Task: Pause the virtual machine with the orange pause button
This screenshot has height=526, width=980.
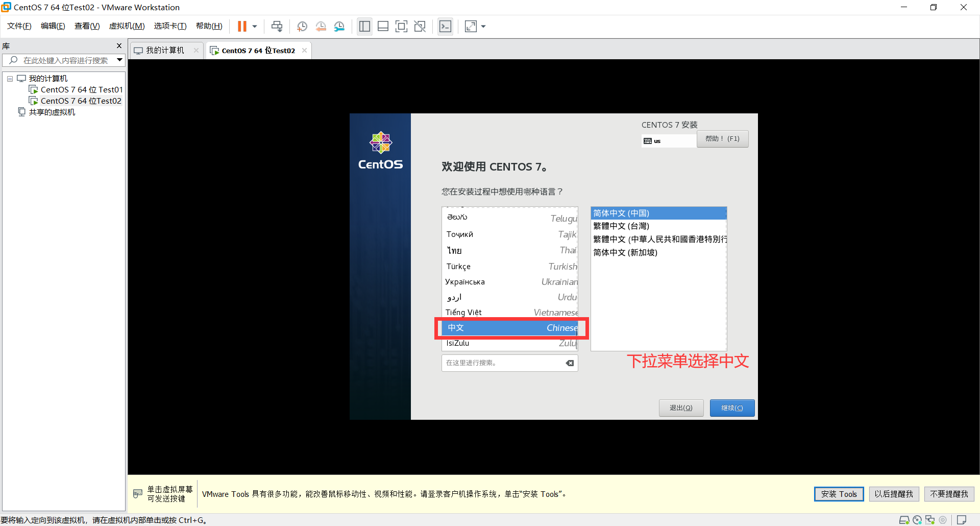Action: 242,27
